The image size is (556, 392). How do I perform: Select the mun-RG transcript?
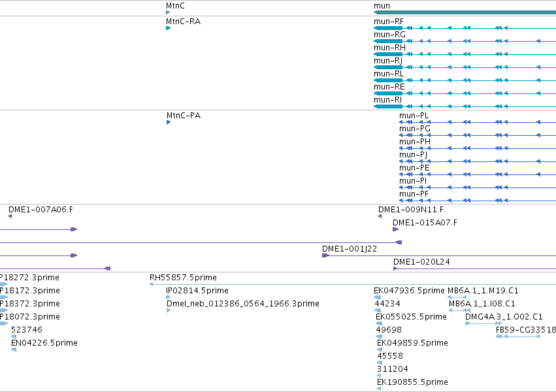pyautogui.click(x=465, y=41)
